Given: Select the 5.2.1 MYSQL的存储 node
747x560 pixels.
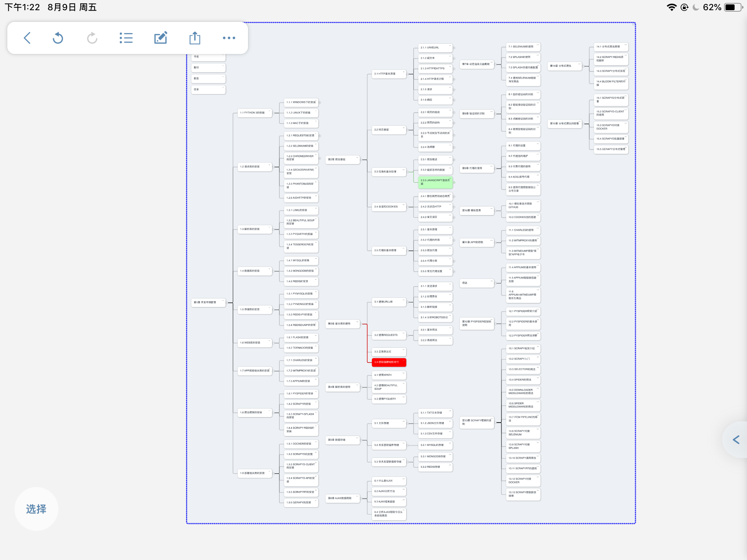Looking at the screenshot, I should [x=435, y=446].
